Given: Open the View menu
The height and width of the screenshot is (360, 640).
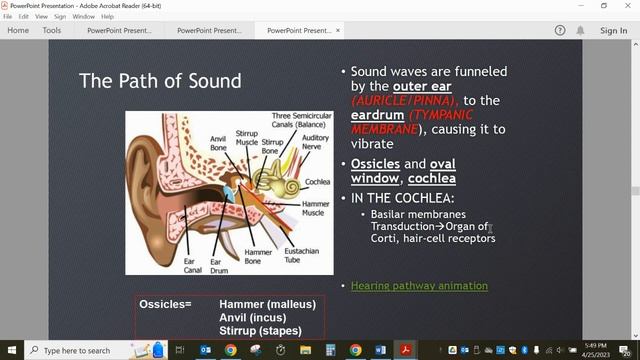Looking at the screenshot, I should (x=41, y=17).
